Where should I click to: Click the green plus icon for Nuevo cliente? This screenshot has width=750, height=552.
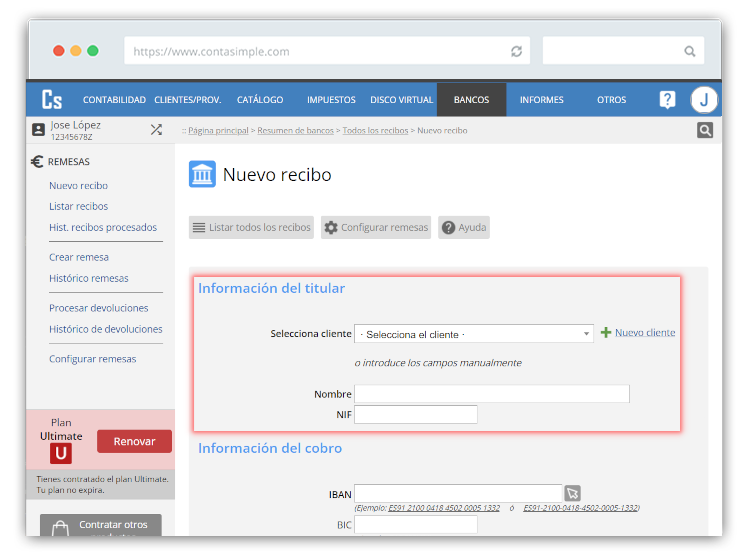[x=606, y=332]
